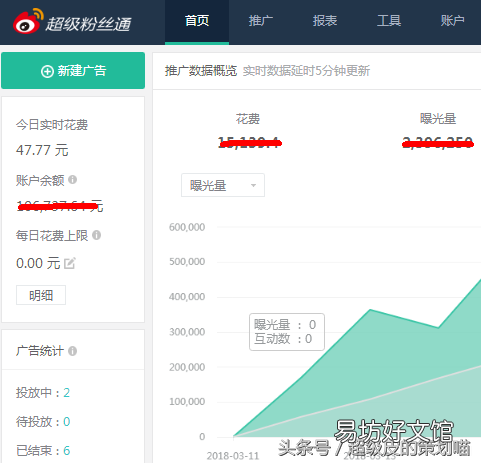Open the 账户 tab

pos(453,21)
